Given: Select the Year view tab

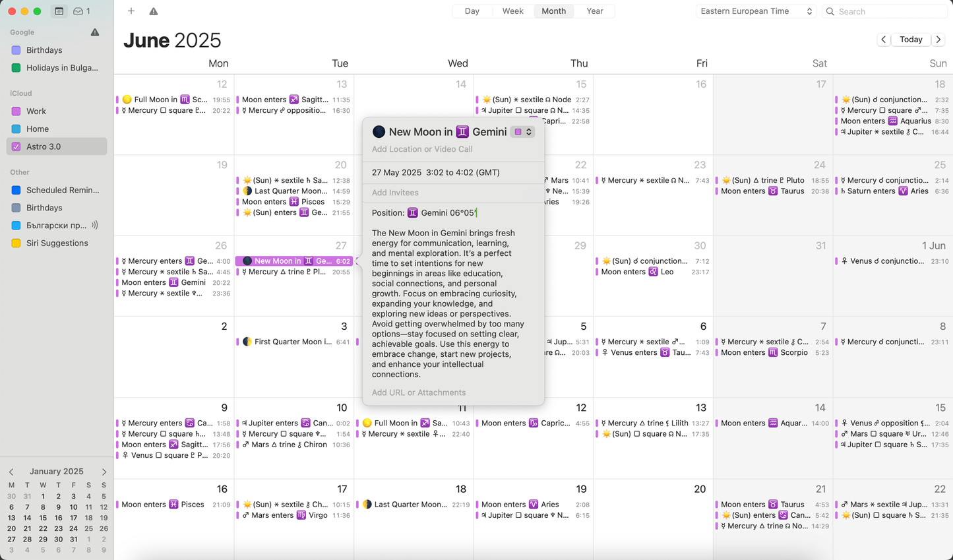Looking at the screenshot, I should [x=594, y=11].
